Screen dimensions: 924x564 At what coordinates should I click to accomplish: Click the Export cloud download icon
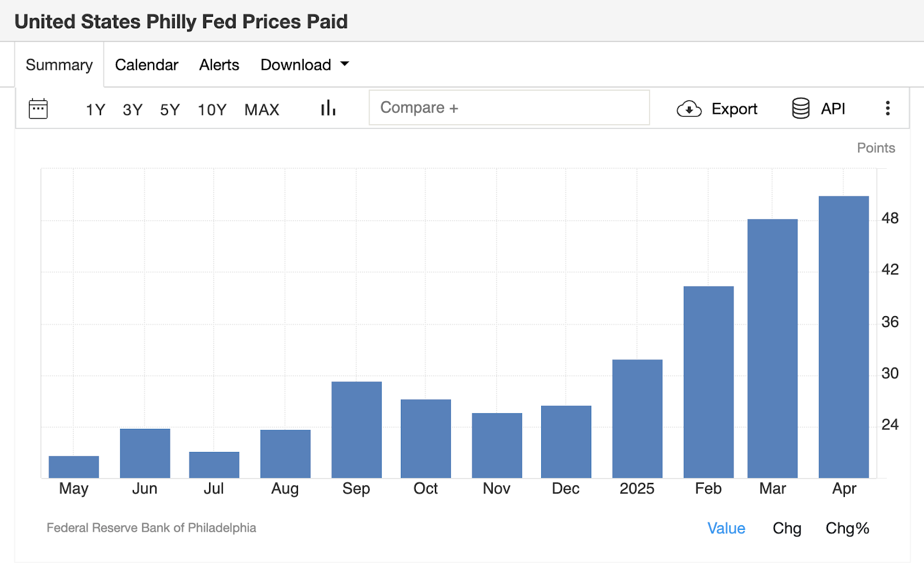[x=689, y=109]
